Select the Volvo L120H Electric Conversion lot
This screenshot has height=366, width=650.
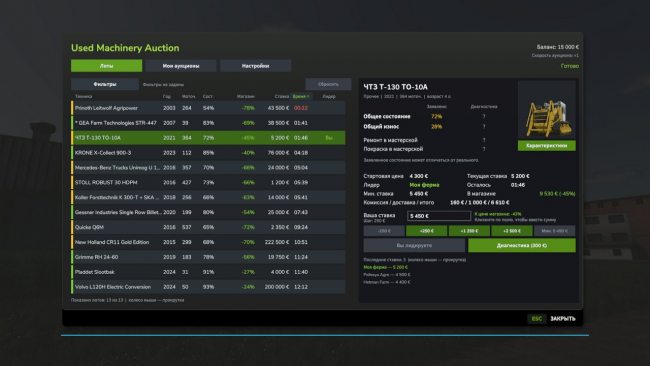pyautogui.click(x=208, y=287)
